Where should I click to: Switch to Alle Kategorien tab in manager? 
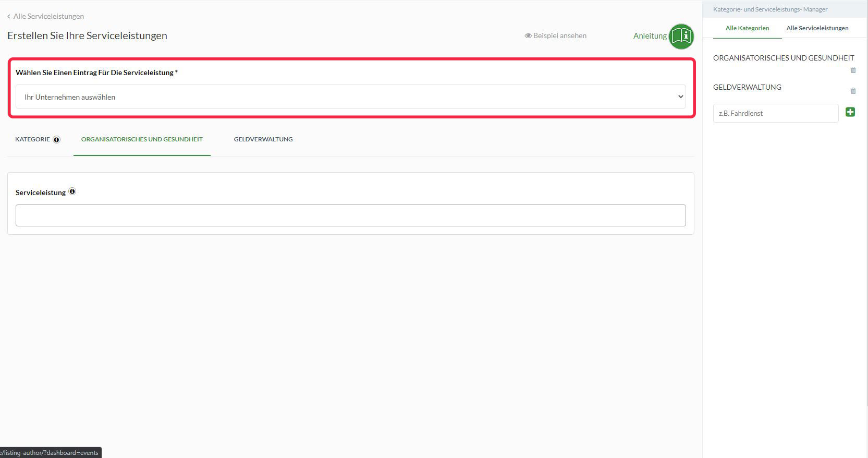tap(747, 28)
